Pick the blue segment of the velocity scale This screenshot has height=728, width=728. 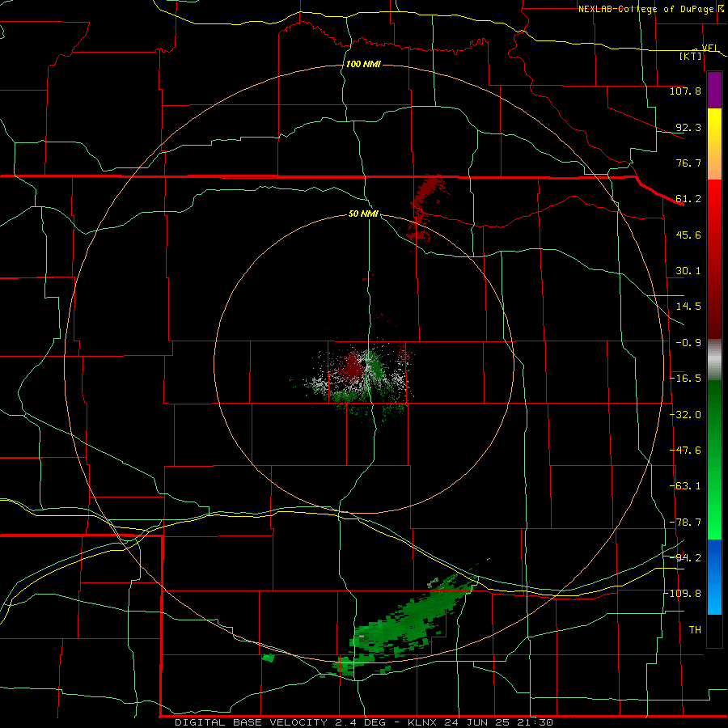(714, 577)
